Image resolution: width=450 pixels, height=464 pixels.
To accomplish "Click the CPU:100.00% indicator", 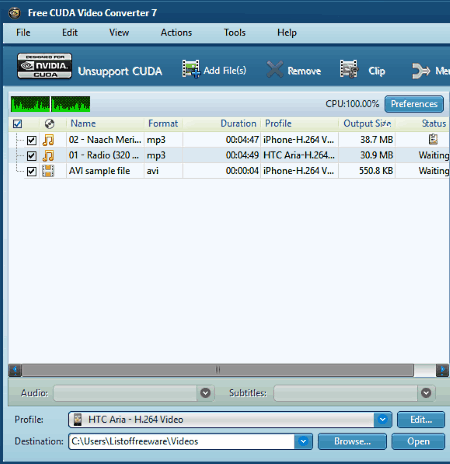I will coord(352,104).
